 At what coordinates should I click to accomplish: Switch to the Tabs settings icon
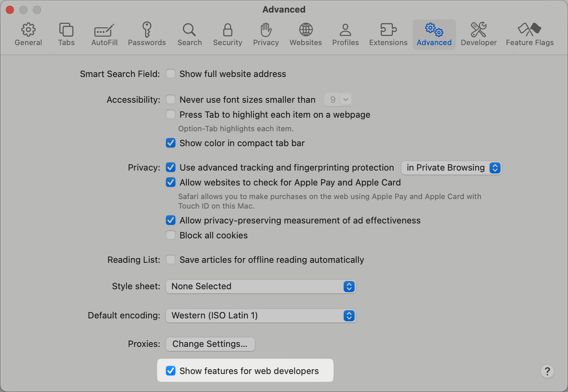coord(66,30)
